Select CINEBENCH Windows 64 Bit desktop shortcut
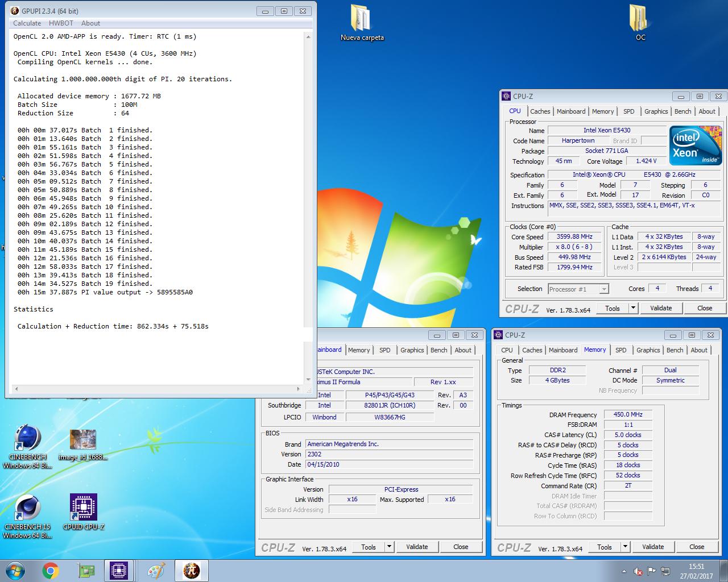The image size is (728, 582). 27,447
